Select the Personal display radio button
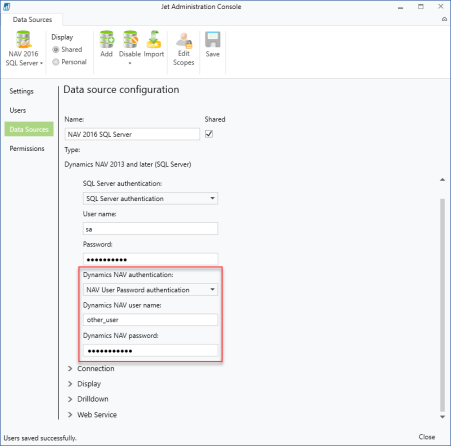Screen dimensions: 451x446 (56, 62)
